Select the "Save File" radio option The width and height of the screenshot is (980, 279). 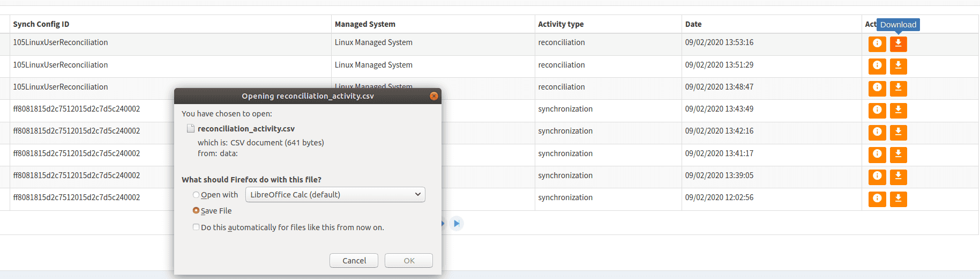pyautogui.click(x=196, y=211)
